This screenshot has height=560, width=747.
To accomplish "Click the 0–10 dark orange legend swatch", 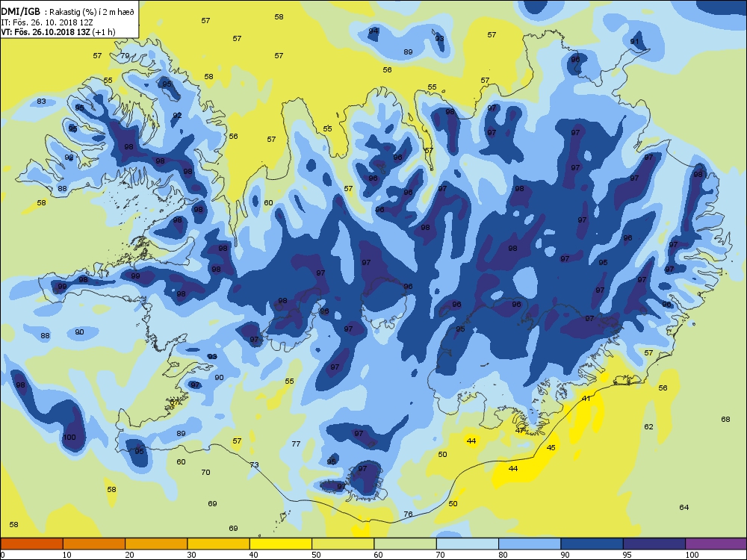I will 31,544.
